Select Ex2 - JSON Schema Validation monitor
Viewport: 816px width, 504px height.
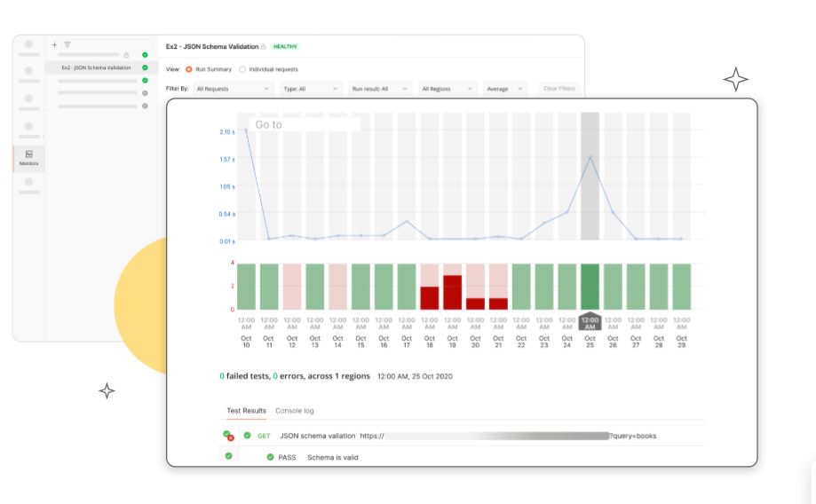(x=95, y=67)
